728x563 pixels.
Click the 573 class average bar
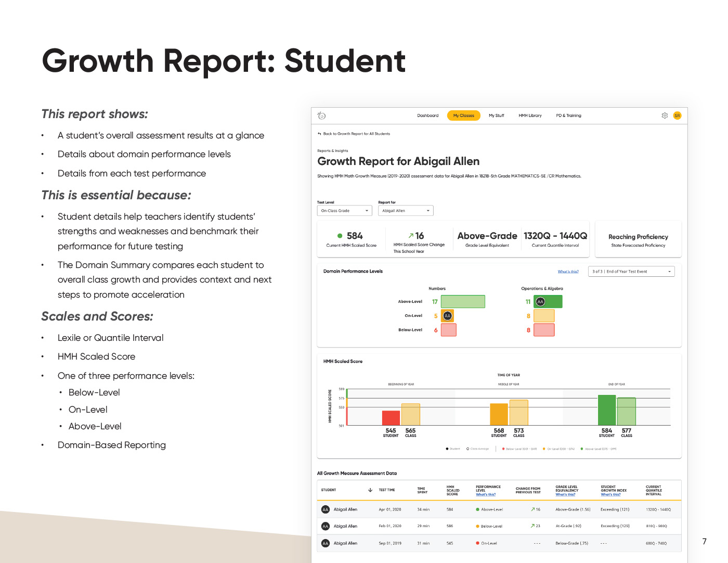point(519,413)
